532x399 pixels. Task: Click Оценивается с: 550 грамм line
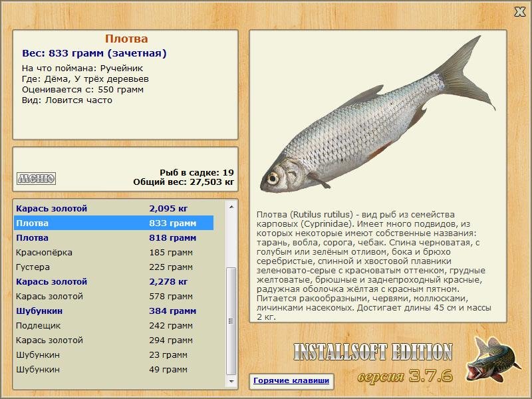pos(82,90)
